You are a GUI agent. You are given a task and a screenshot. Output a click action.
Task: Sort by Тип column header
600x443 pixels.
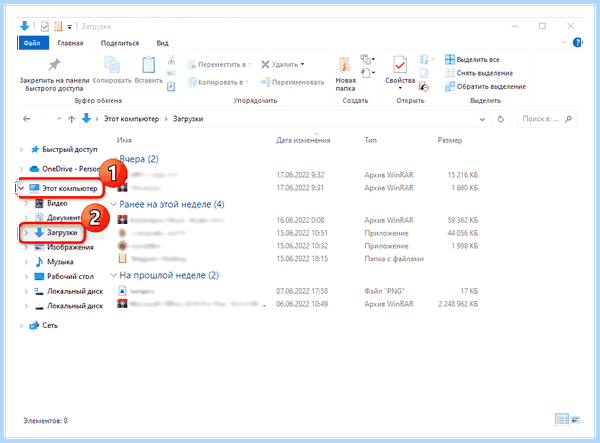[x=370, y=140]
